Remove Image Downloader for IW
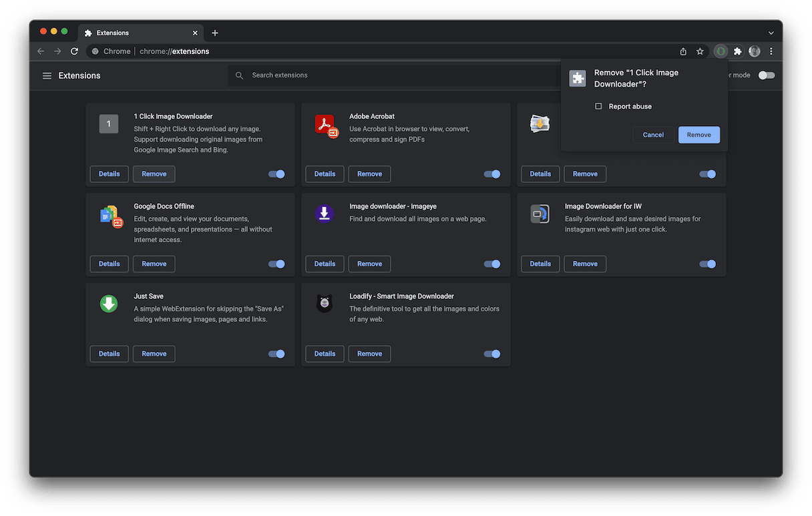The height and width of the screenshot is (516, 812). [x=586, y=264]
